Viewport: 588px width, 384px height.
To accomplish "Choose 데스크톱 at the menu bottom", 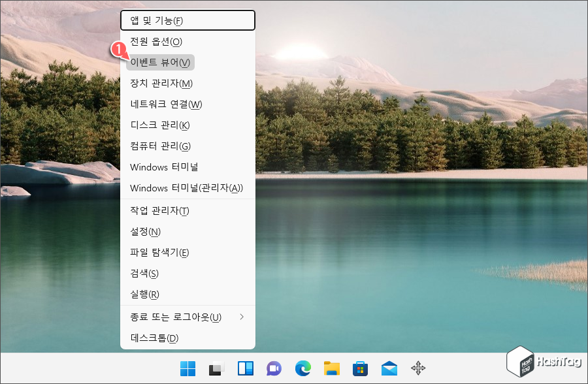I will tap(157, 337).
